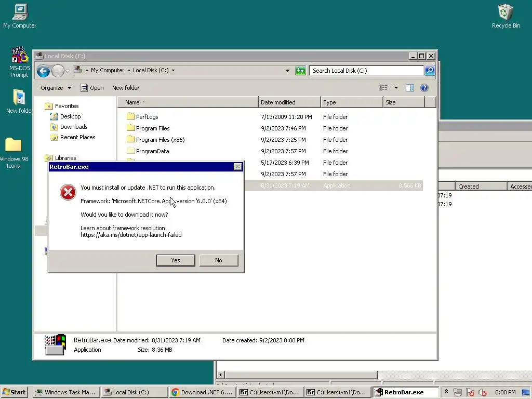
Task: Click the left scroll arrow in background window
Action: [220, 375]
